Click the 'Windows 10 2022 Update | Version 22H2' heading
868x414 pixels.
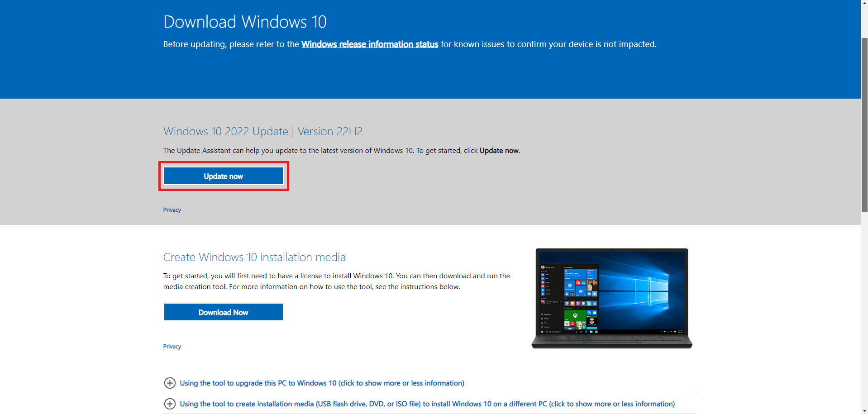263,132
